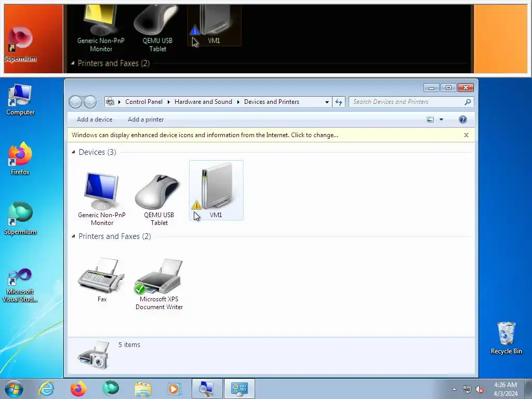
Task: Click the Search Devices and Printers field
Action: pyautogui.click(x=411, y=102)
